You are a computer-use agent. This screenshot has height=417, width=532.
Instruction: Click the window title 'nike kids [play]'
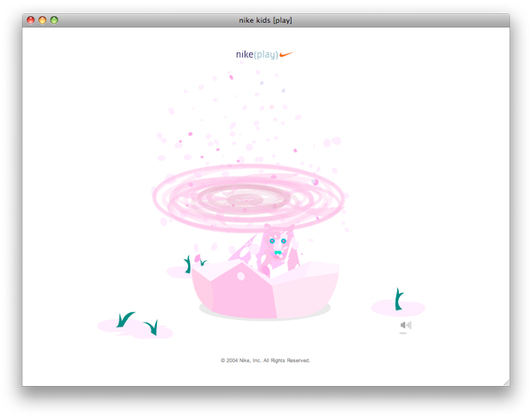tap(265, 20)
